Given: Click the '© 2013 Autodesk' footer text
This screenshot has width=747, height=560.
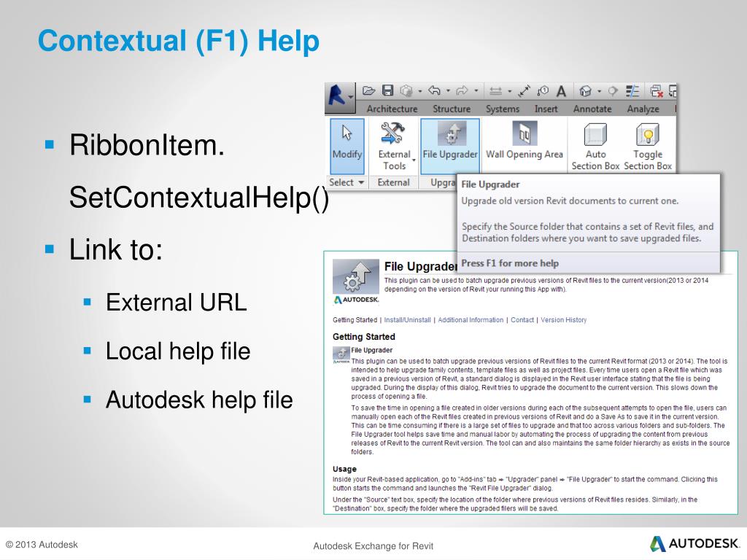Looking at the screenshot, I should point(42,545).
